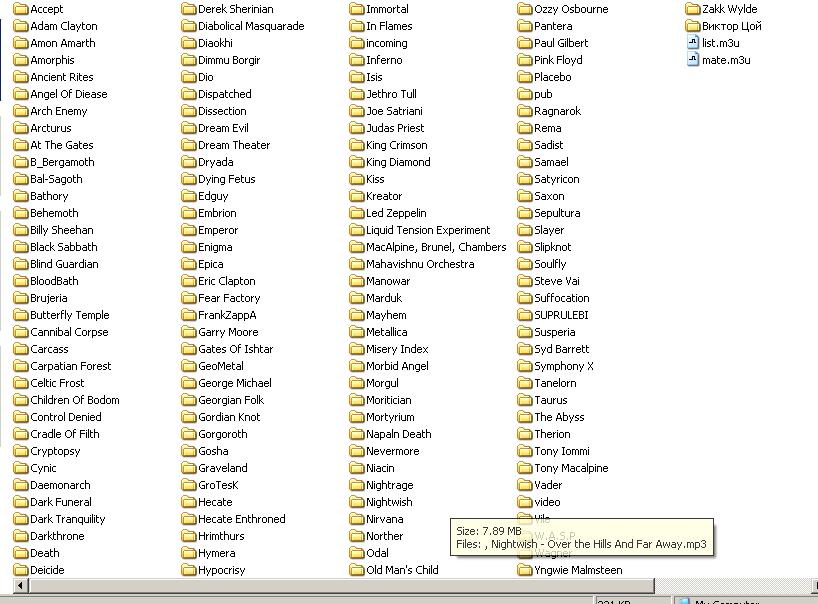Select the Old Man's Child folder icon
The height and width of the screenshot is (604, 818).
357,570
